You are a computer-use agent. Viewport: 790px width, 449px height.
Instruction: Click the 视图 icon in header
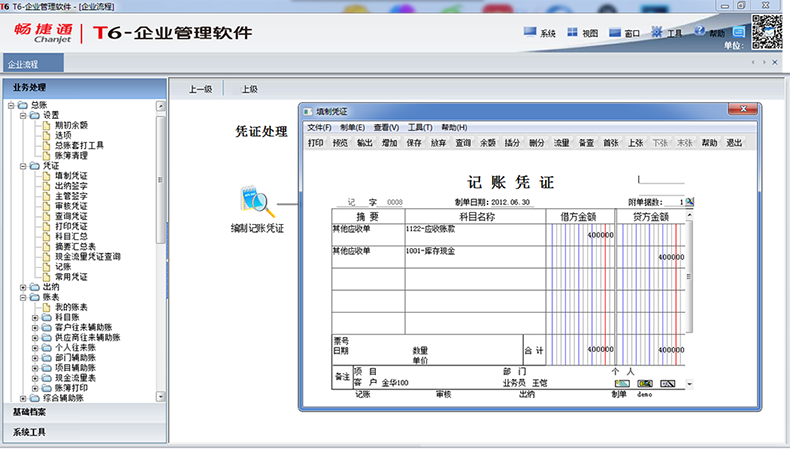click(x=572, y=32)
